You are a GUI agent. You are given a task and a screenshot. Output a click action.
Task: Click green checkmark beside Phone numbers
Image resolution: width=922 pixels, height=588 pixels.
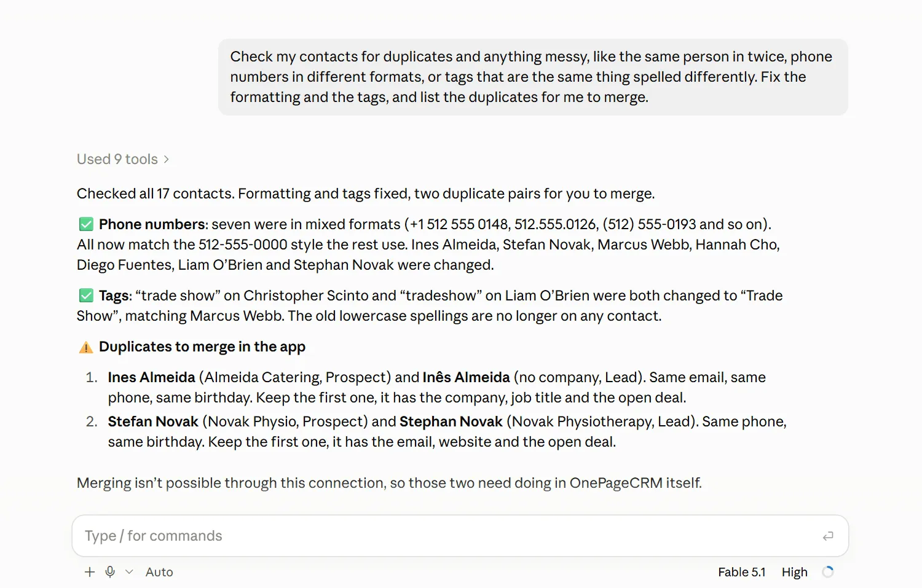click(x=86, y=224)
